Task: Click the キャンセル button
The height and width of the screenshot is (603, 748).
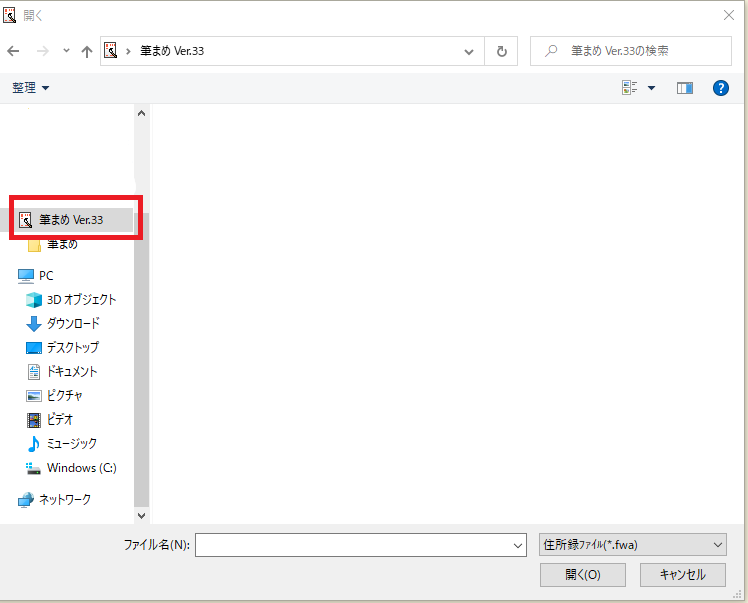Action: pyautogui.click(x=683, y=575)
